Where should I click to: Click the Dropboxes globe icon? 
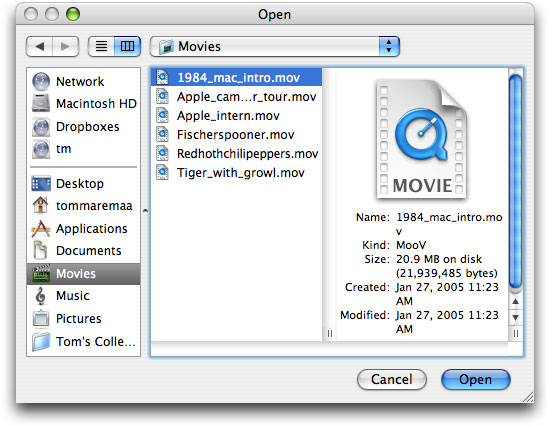[x=41, y=127]
